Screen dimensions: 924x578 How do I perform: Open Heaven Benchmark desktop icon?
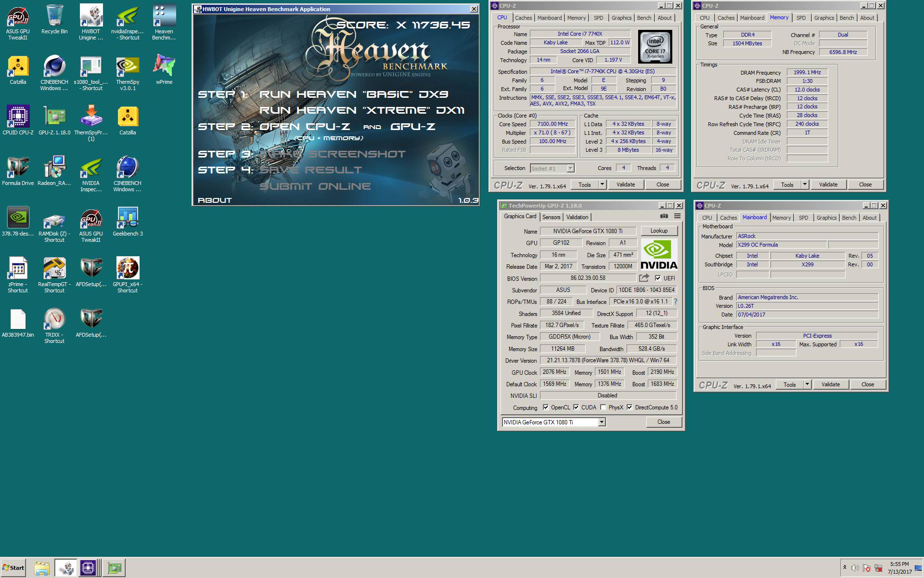(x=164, y=23)
